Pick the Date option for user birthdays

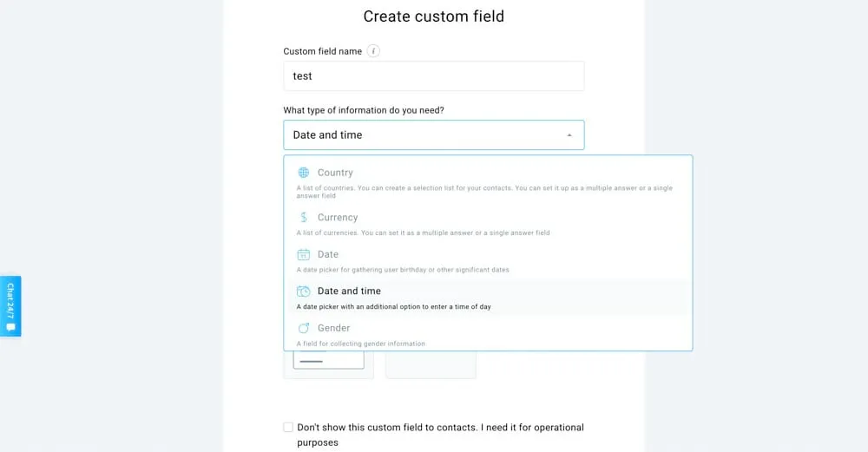pyautogui.click(x=328, y=254)
